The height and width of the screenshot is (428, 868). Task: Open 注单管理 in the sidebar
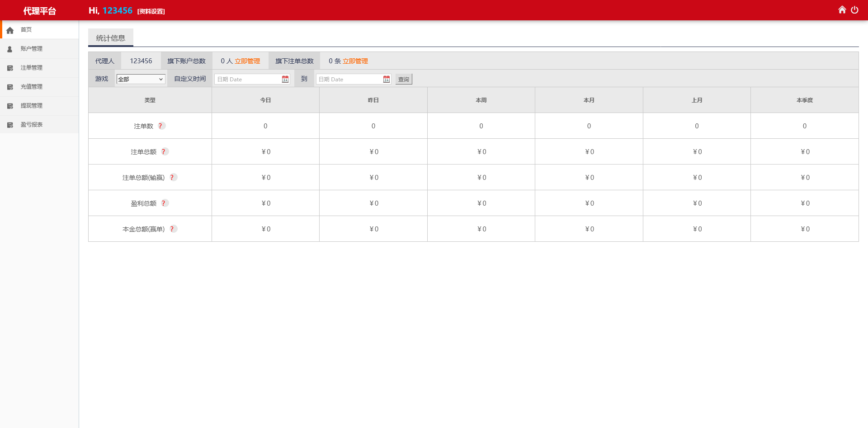tap(31, 68)
